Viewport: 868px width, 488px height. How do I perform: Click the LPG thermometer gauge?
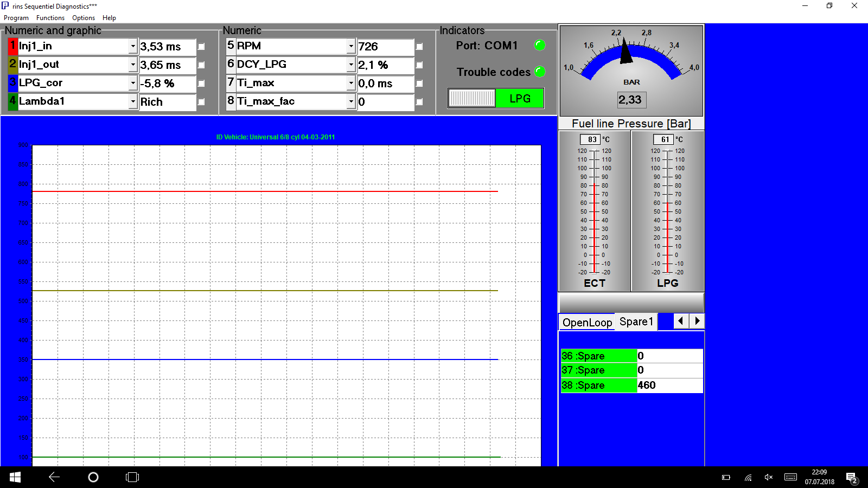[668, 211]
